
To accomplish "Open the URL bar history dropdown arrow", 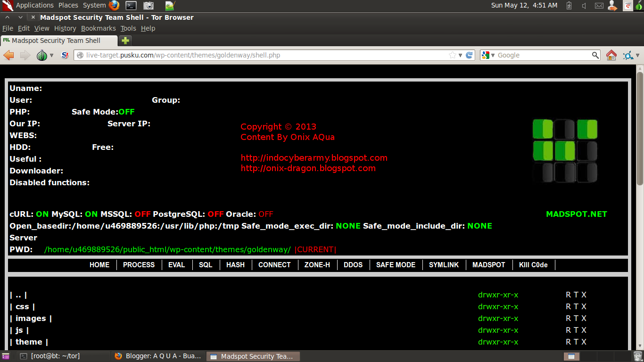I will pyautogui.click(x=460, y=56).
